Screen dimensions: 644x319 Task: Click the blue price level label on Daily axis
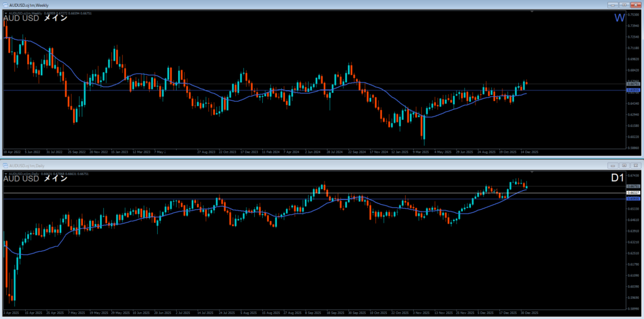[x=633, y=198]
